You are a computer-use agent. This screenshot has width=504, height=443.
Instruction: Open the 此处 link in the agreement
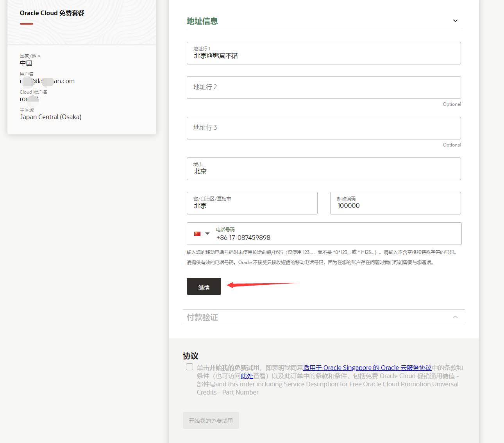[x=247, y=376]
